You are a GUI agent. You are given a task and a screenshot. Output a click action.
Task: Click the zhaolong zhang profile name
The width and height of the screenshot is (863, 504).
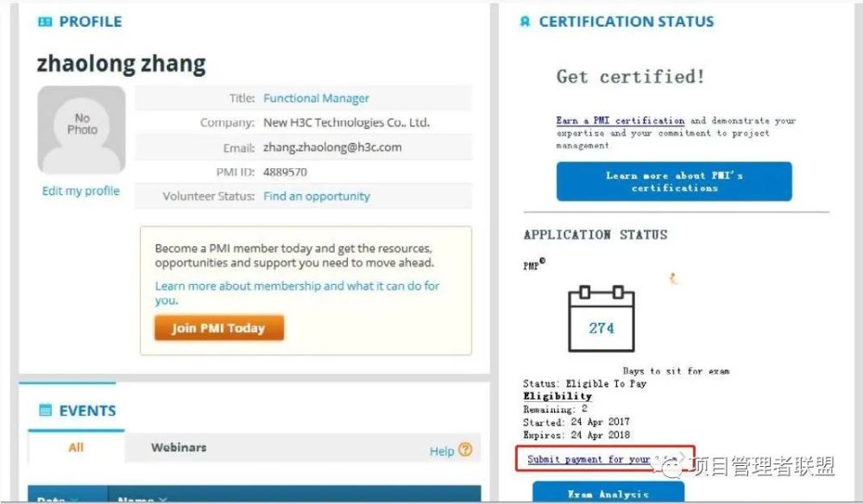[x=121, y=64]
